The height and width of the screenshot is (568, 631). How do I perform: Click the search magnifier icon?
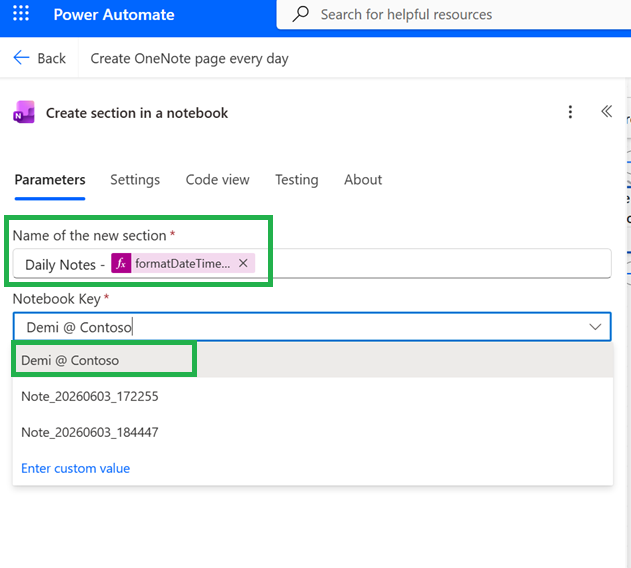click(x=301, y=14)
